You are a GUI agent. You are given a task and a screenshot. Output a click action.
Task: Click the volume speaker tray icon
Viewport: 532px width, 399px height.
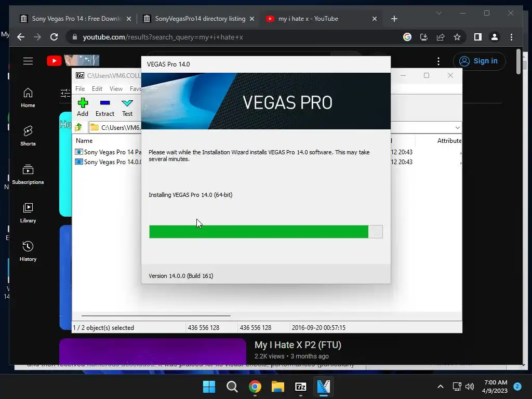470,387
